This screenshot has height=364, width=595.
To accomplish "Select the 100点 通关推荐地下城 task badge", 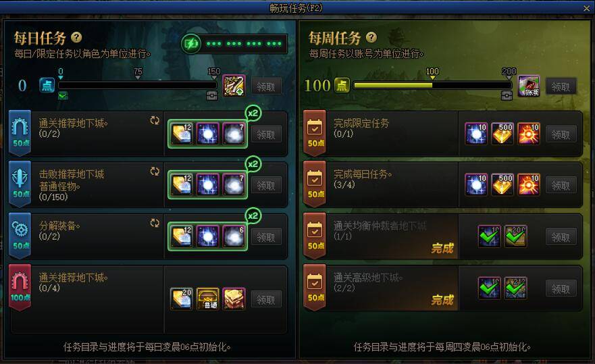I will click(20, 287).
